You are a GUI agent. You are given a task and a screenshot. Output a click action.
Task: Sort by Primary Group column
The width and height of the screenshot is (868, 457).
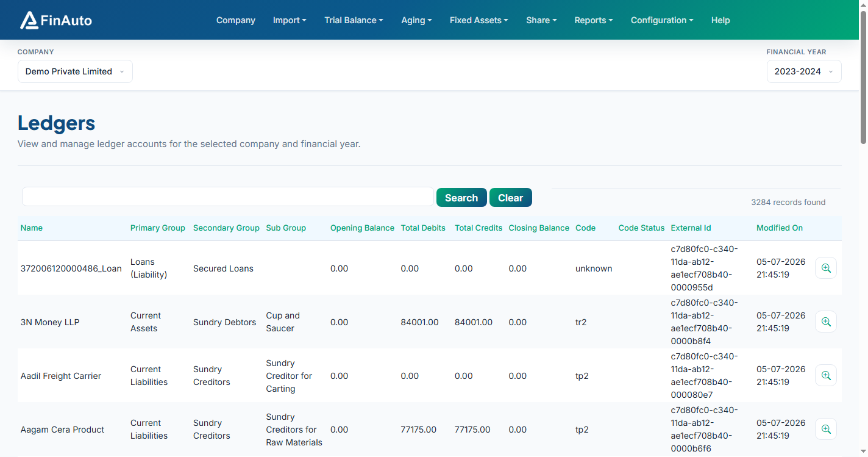[158, 228]
